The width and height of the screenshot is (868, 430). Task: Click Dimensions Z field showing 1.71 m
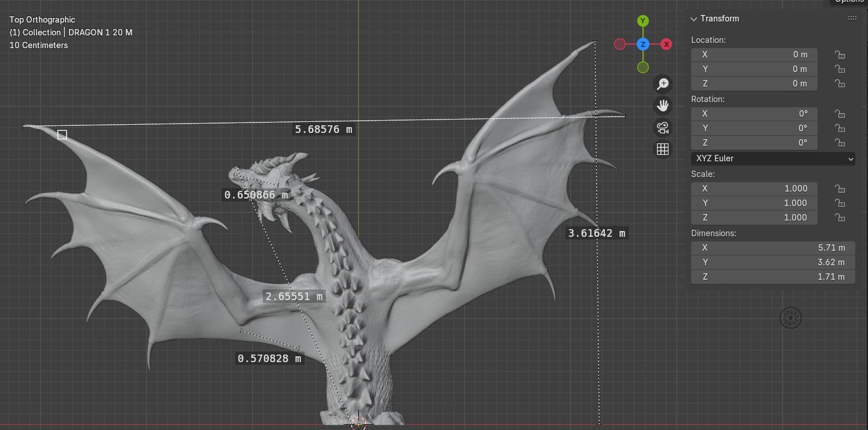[x=773, y=277]
